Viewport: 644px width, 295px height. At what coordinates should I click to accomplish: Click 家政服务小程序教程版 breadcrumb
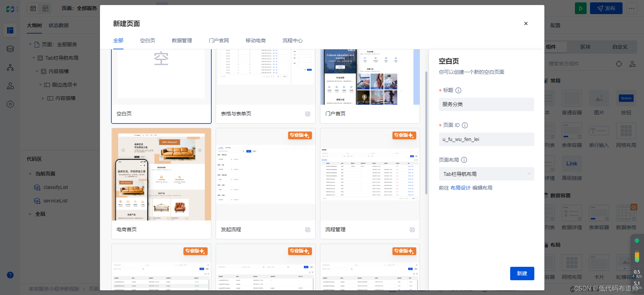(x=54, y=289)
